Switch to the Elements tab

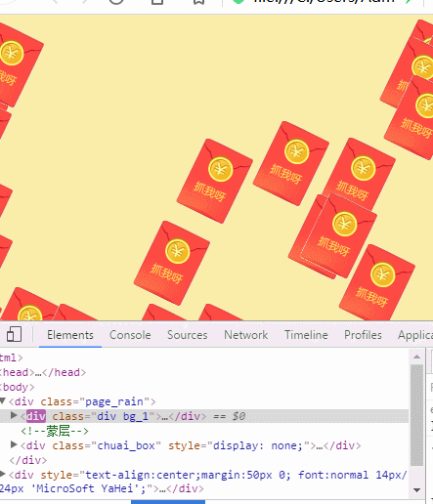(x=70, y=335)
